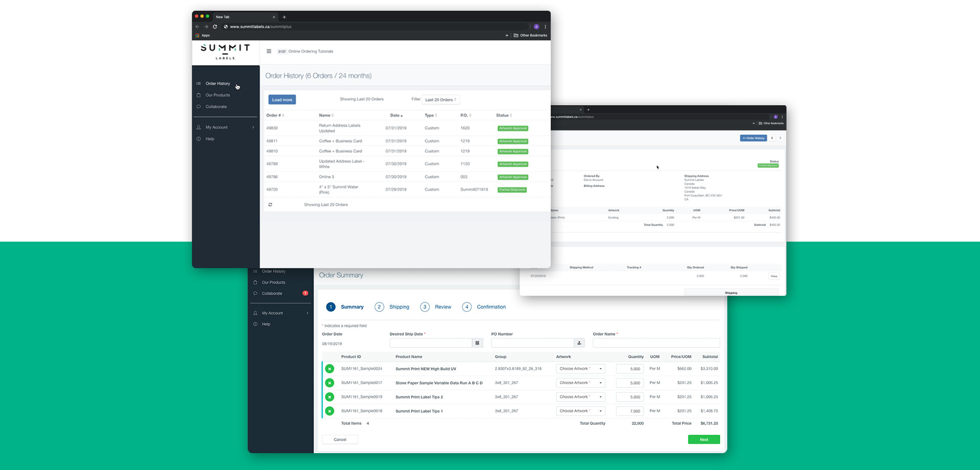Open the Last 20 Orders filter dropdown
This screenshot has height=470, width=980.
pyautogui.click(x=440, y=100)
